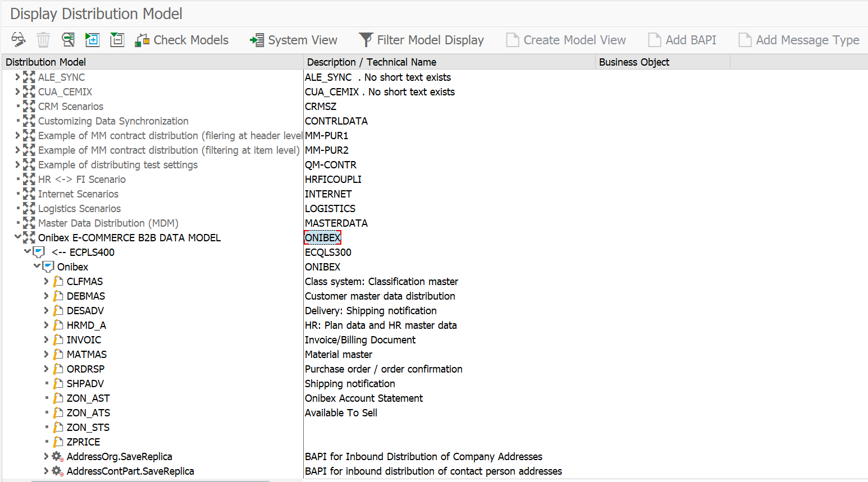Image resolution: width=868 pixels, height=482 pixels.
Task: Click the greyed-out Delete trash icon
Action: tap(43, 40)
